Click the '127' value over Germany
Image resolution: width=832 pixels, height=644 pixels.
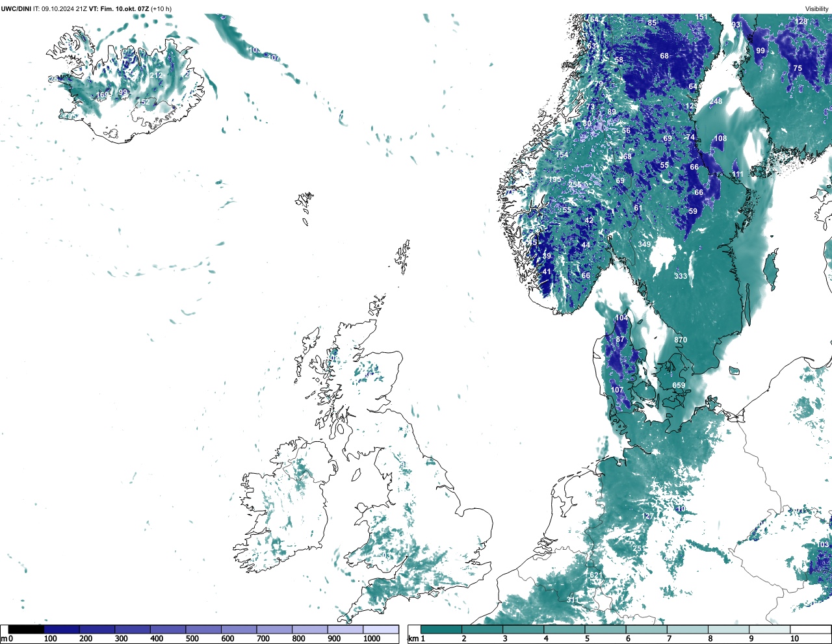point(647,516)
